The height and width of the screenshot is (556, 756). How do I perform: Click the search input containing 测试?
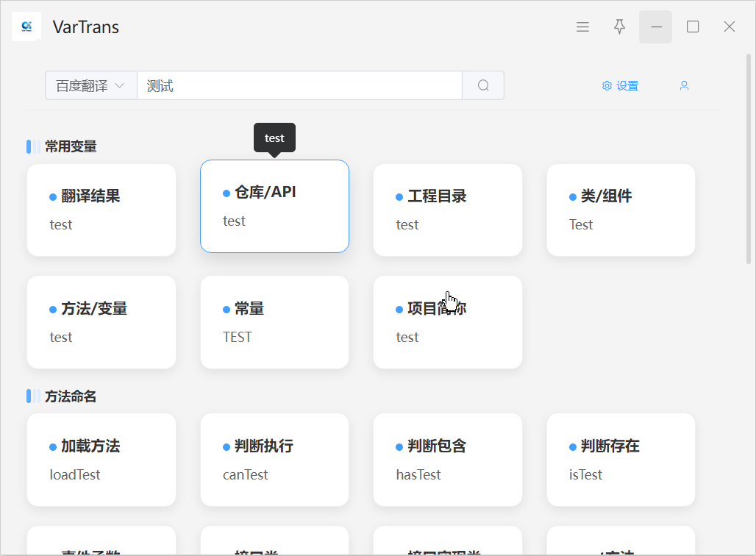point(299,85)
